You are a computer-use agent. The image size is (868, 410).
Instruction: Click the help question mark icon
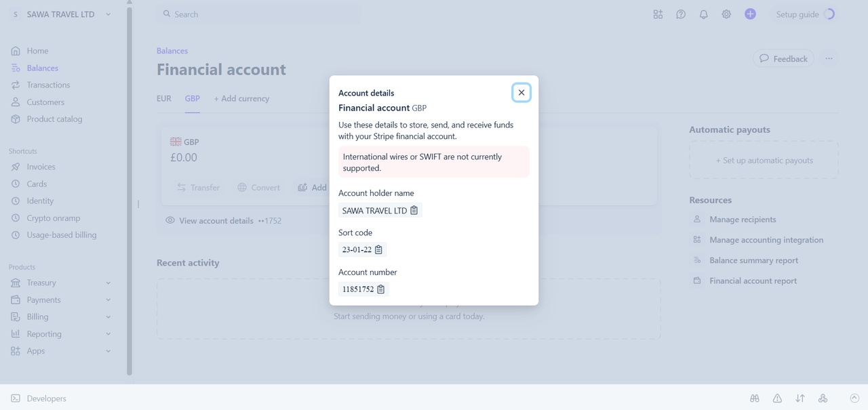[681, 14]
